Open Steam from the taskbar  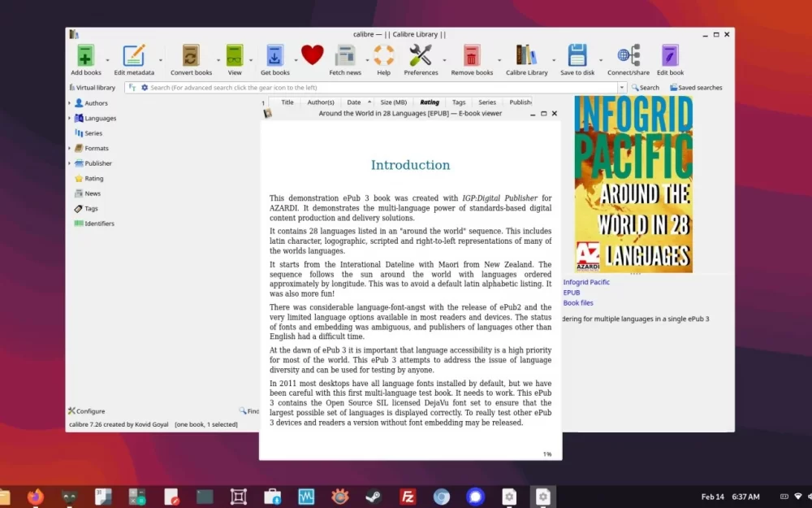(374, 497)
